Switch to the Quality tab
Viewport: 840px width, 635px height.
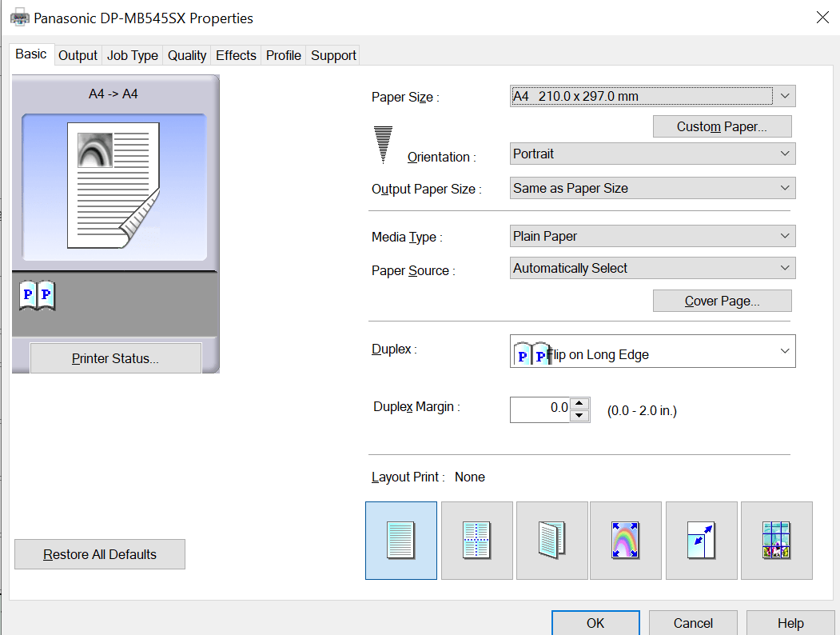click(x=186, y=54)
